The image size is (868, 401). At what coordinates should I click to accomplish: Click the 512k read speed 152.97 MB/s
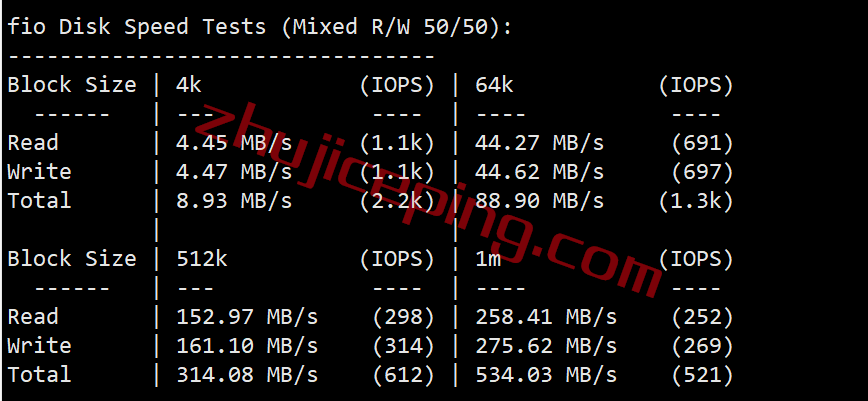(x=247, y=317)
